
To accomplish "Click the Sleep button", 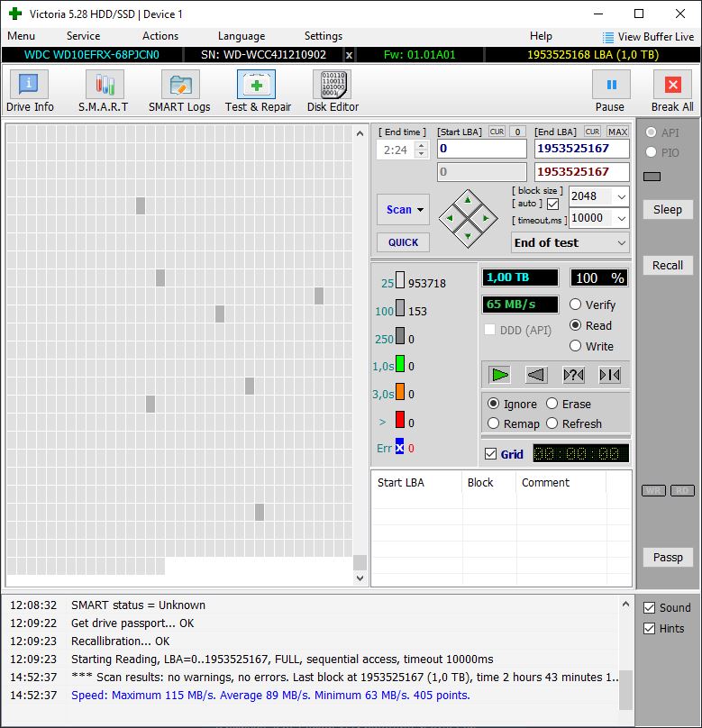I will click(x=668, y=209).
